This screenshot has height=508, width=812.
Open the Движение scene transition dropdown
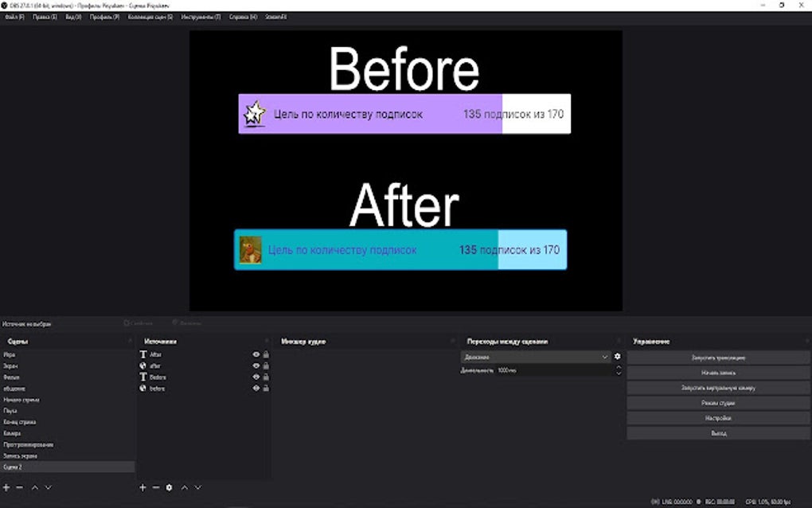(x=533, y=356)
